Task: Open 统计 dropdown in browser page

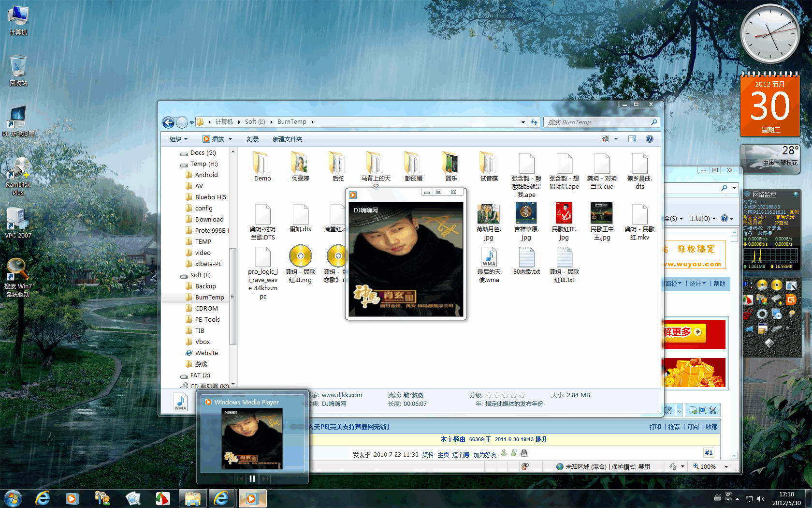Action: click(697, 284)
